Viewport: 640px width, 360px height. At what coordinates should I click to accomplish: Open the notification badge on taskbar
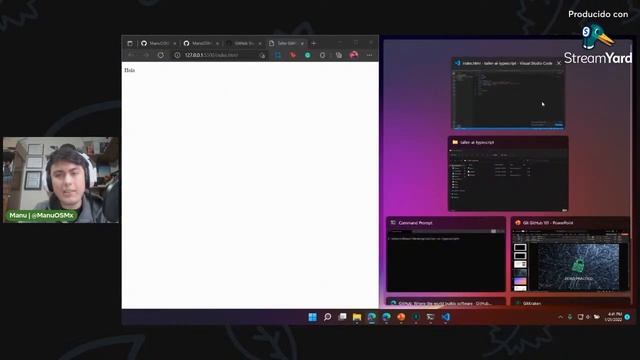click(627, 317)
